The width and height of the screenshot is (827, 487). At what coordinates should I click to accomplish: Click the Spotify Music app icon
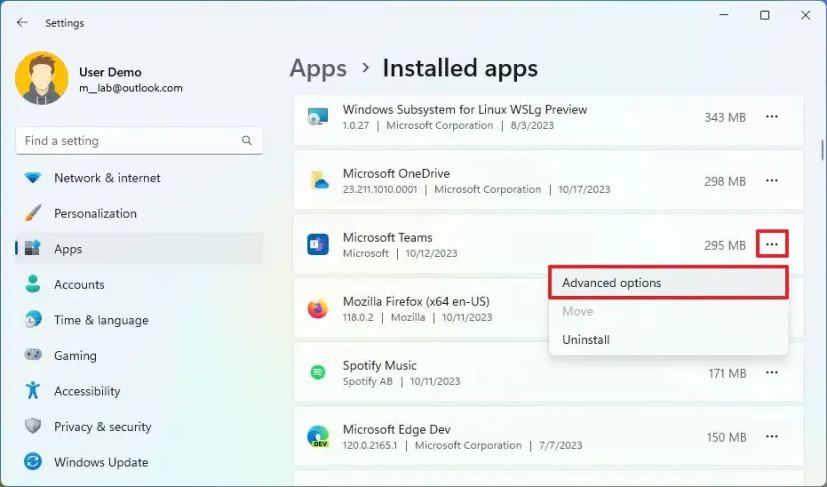click(318, 373)
